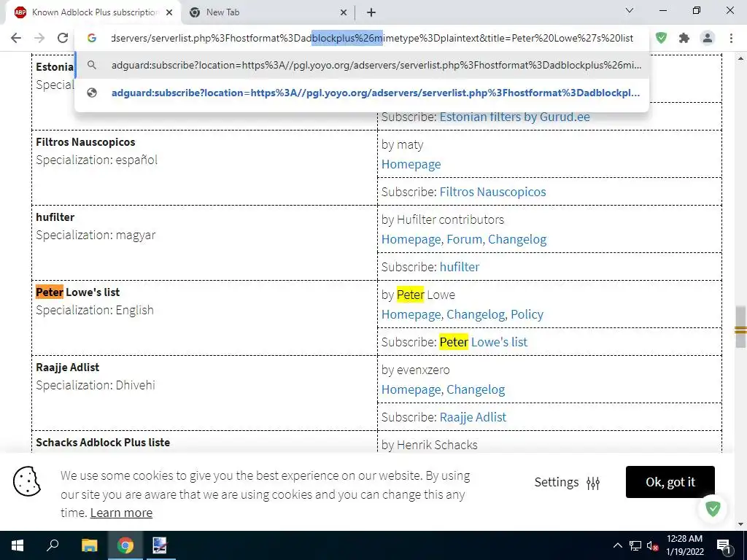Reload the current page
Image resolution: width=747 pixels, height=560 pixels.
click(63, 38)
